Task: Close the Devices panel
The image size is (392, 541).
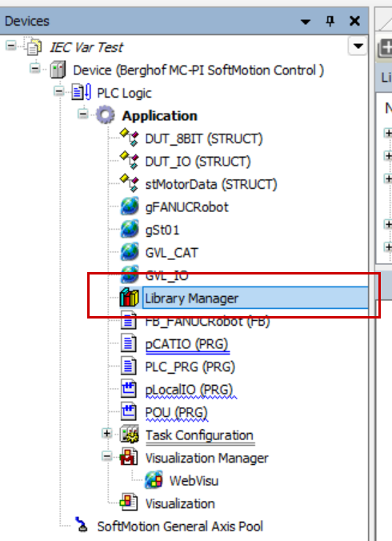Action: coord(354,21)
